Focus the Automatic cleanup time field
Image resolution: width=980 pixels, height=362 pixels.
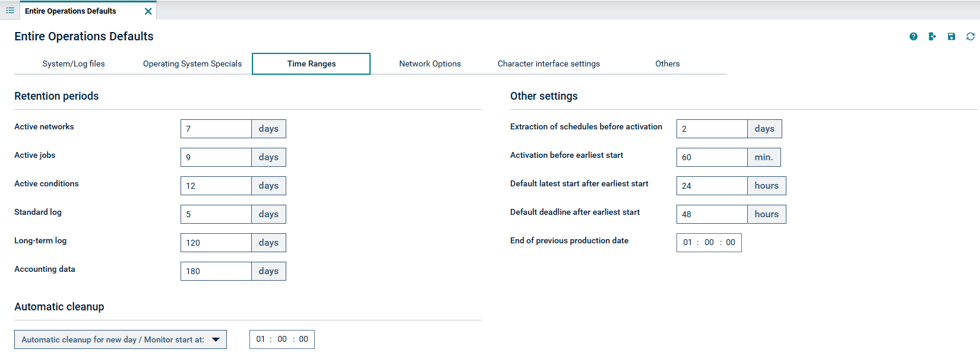(282, 339)
